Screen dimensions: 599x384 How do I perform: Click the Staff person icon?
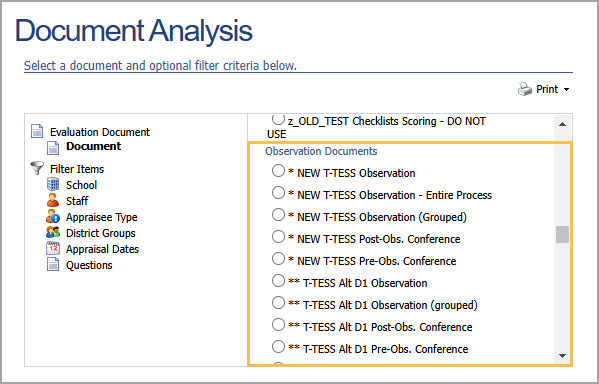[x=53, y=200]
